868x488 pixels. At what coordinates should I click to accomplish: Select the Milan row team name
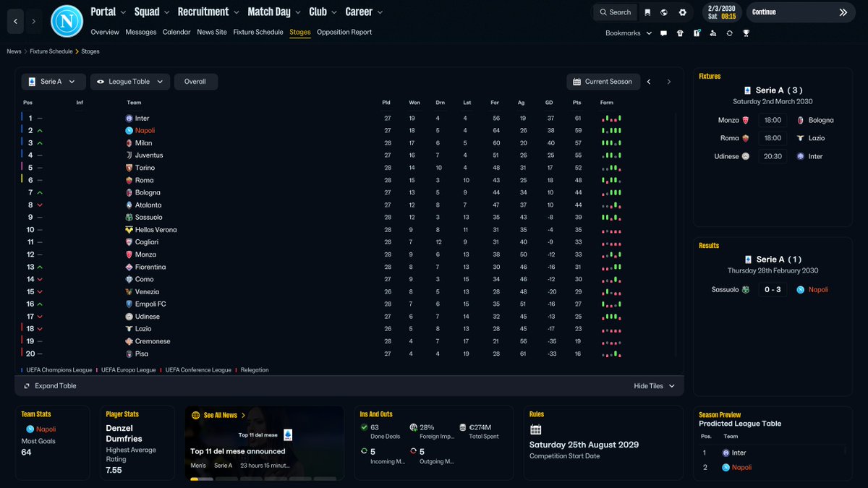(x=143, y=143)
